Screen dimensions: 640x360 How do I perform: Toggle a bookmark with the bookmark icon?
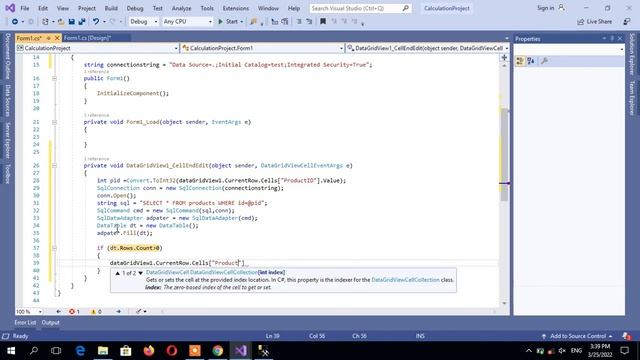[x=323, y=22]
